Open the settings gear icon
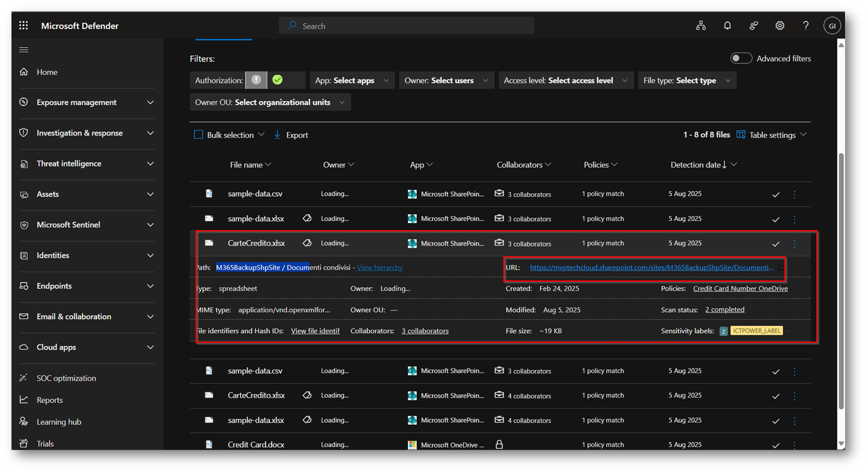Viewport: 868px width, 473px height. [x=780, y=26]
